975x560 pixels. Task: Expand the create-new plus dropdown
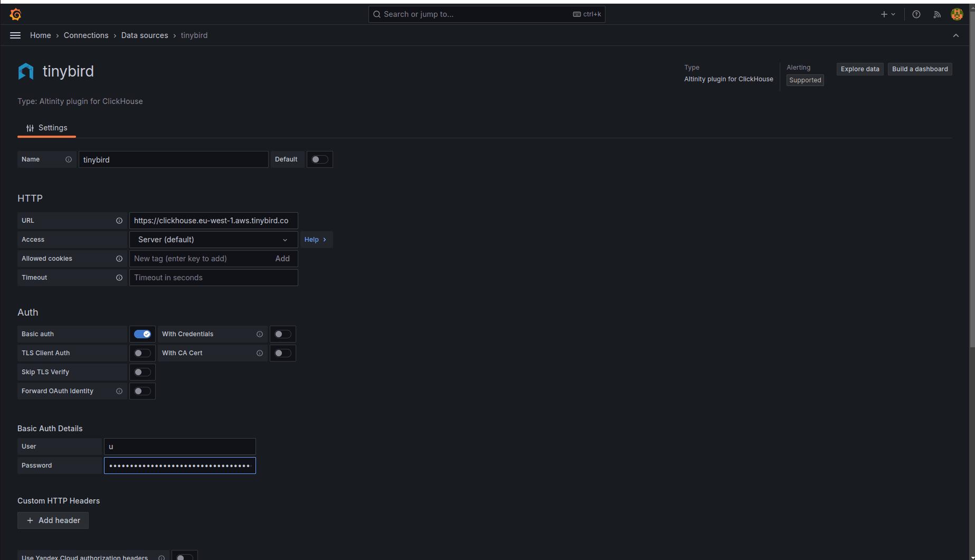click(886, 14)
